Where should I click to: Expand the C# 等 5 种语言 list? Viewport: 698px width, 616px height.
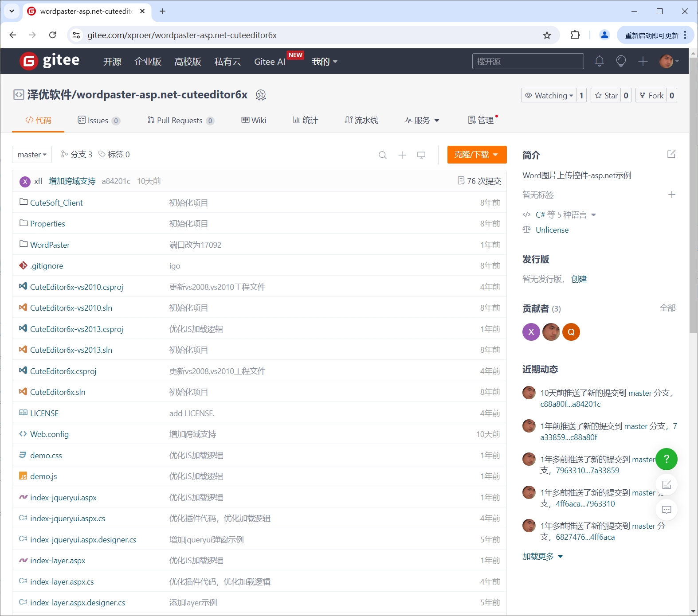(565, 215)
